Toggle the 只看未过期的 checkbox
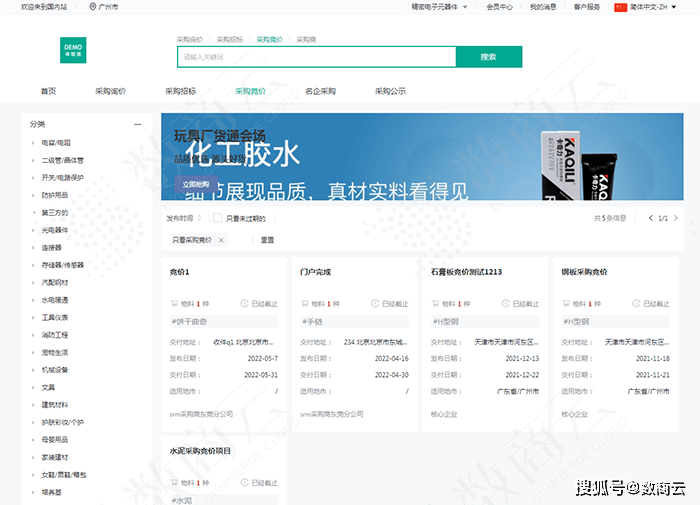This screenshot has height=505, width=700. [x=217, y=218]
